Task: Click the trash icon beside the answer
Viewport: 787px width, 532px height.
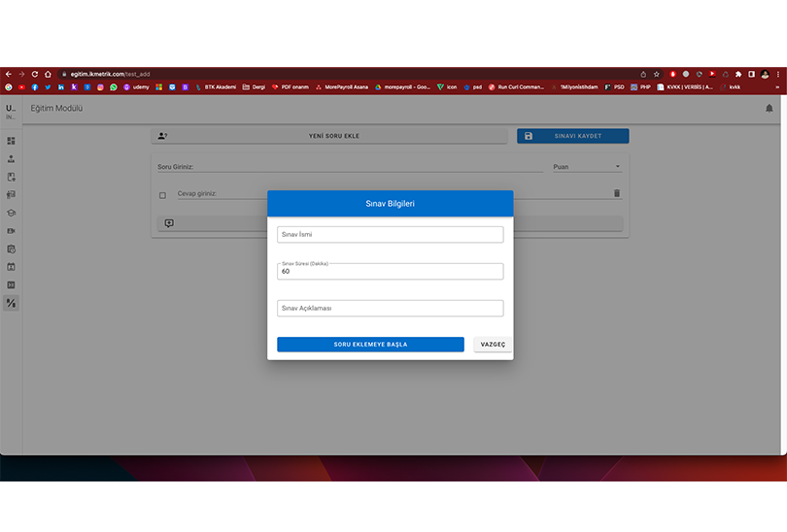Action: [x=617, y=193]
